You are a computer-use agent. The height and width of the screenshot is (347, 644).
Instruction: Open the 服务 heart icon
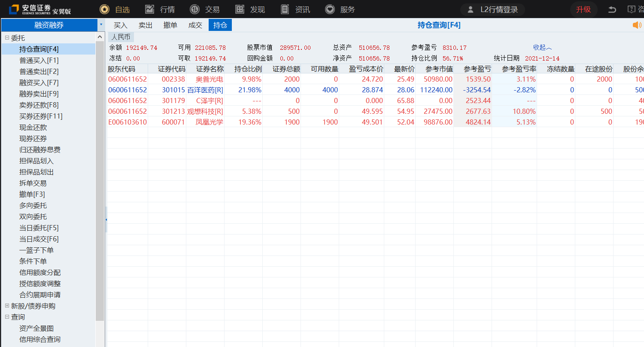click(330, 9)
